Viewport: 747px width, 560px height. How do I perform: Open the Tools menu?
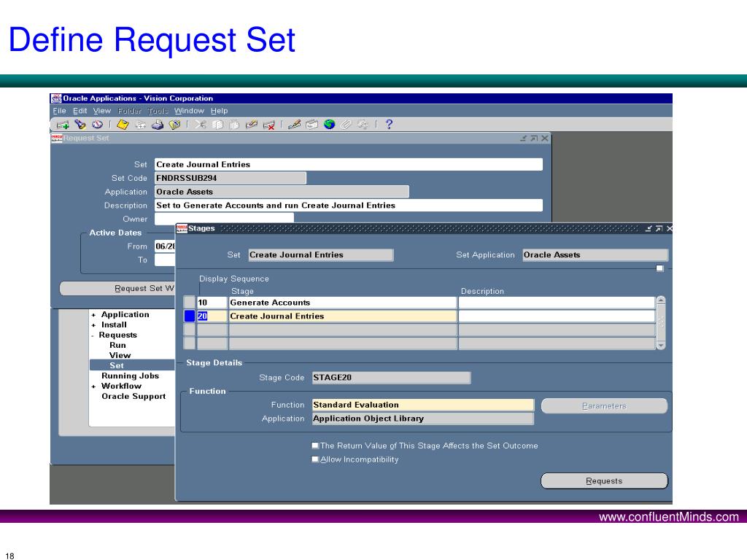tap(158, 111)
